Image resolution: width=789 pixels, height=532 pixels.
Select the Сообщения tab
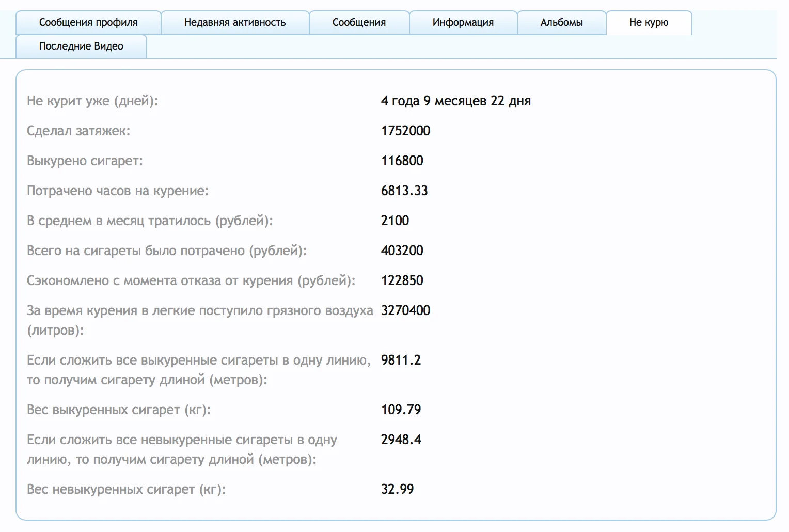pyautogui.click(x=359, y=22)
